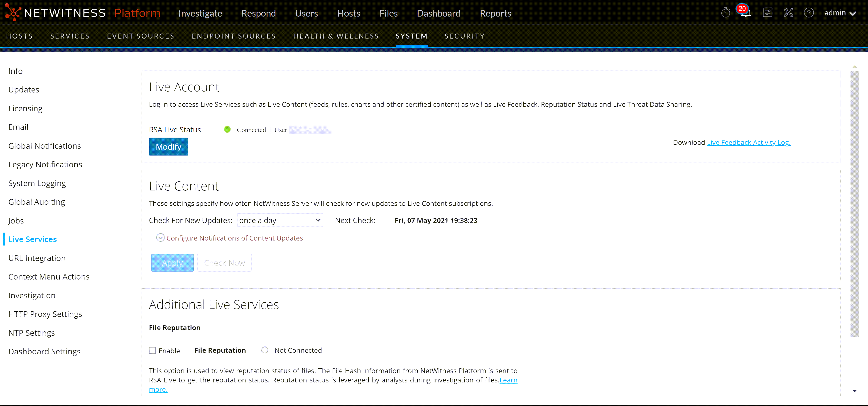Open the Check For New Updates dropdown
Viewport: 868px width, 406px height.
[280, 220]
